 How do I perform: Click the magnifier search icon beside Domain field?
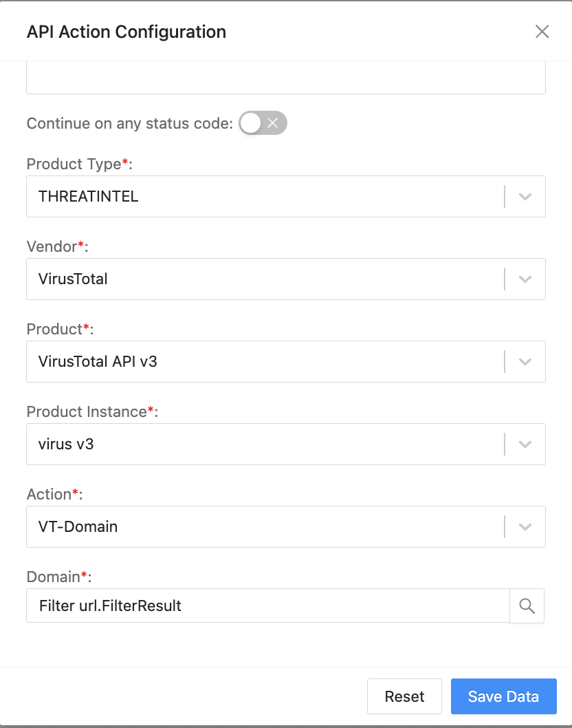tap(527, 606)
